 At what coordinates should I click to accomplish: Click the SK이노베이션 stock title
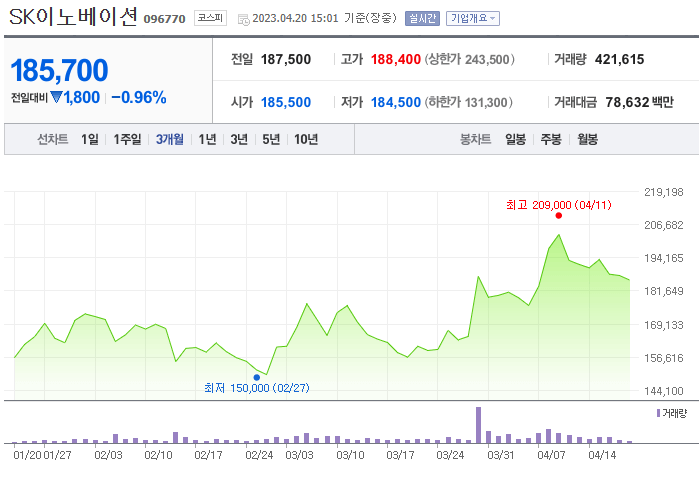pos(73,17)
